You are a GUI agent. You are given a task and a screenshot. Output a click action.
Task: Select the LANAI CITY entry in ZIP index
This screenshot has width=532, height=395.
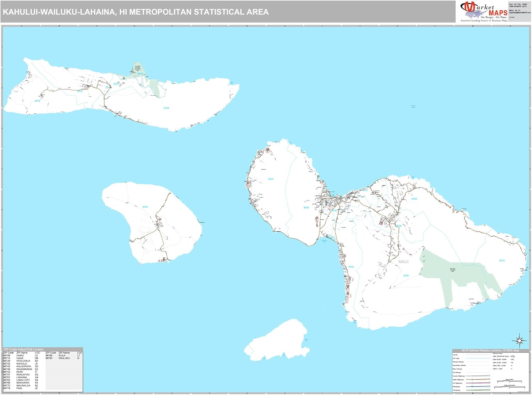tap(23, 380)
